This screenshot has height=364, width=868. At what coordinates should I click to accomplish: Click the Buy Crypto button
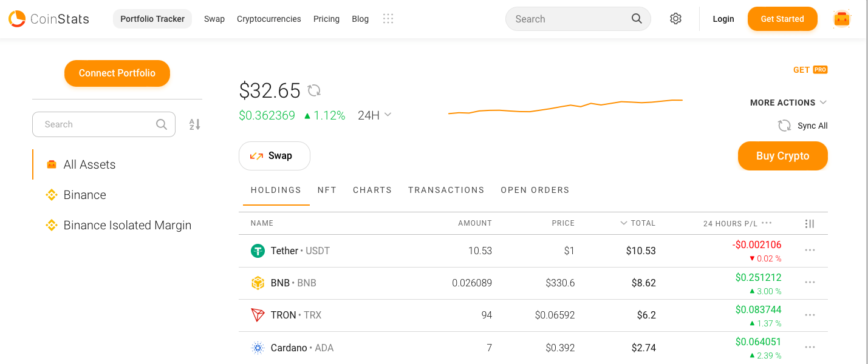click(x=782, y=156)
